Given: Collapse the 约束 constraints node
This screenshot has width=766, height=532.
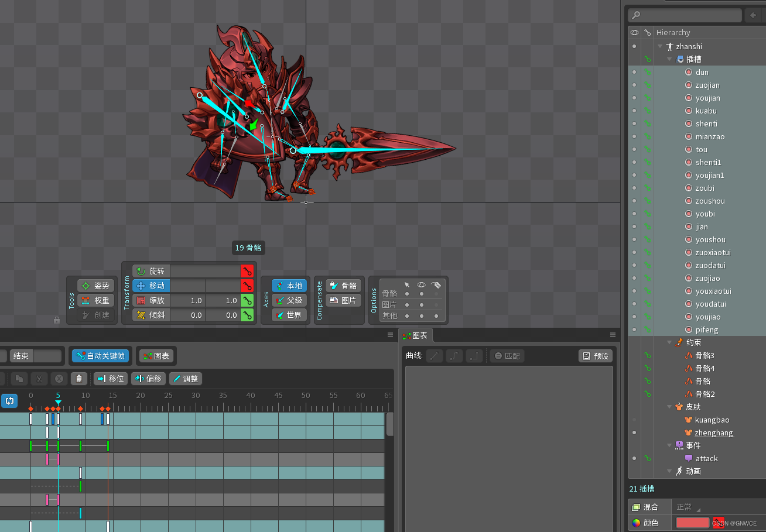Looking at the screenshot, I should pos(669,342).
